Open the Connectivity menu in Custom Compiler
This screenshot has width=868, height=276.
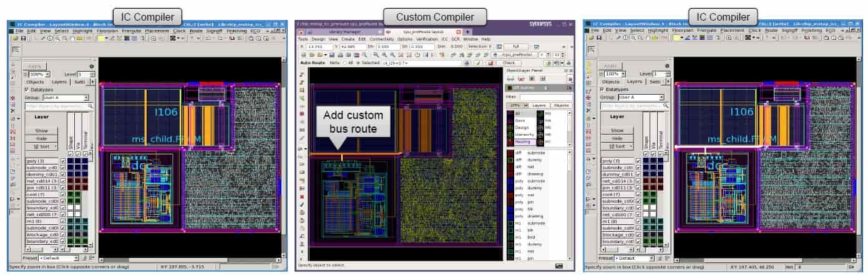(381, 39)
